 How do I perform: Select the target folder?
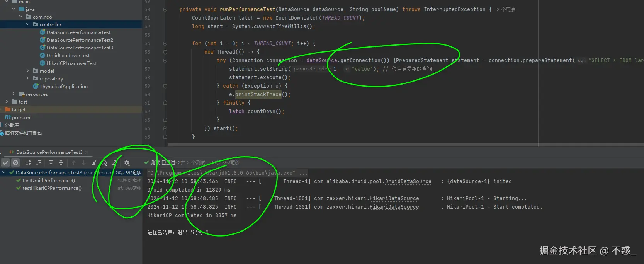(19, 109)
